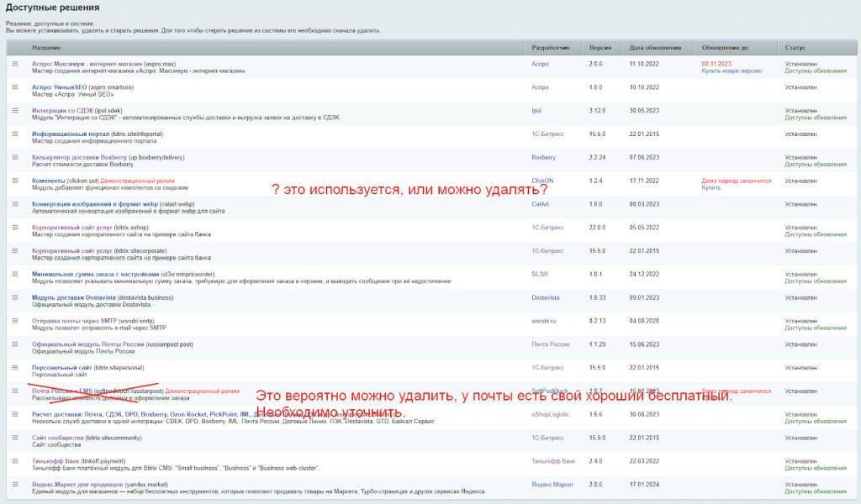Open row menu icon for Модуль доставки Dostavista

click(15, 297)
